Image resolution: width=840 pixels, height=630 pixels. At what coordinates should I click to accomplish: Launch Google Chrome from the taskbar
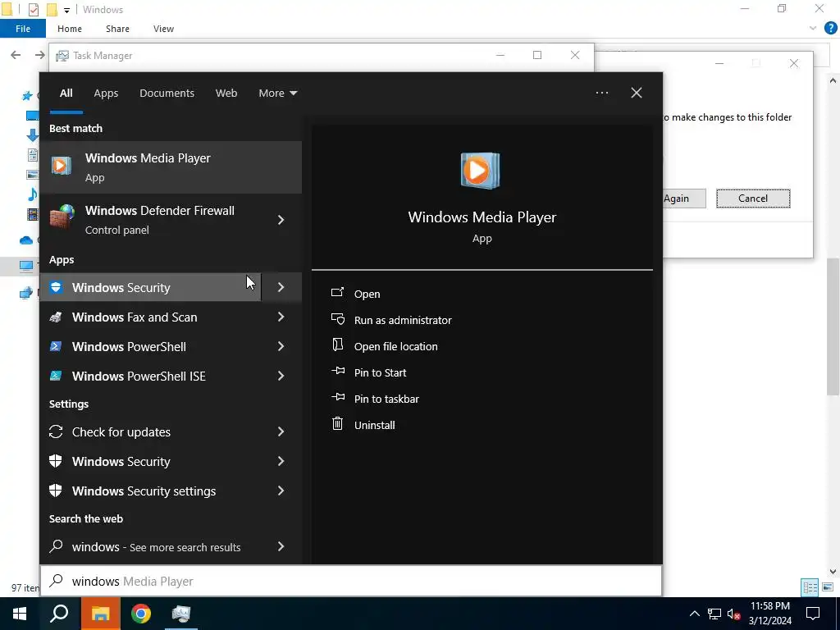coord(141,614)
